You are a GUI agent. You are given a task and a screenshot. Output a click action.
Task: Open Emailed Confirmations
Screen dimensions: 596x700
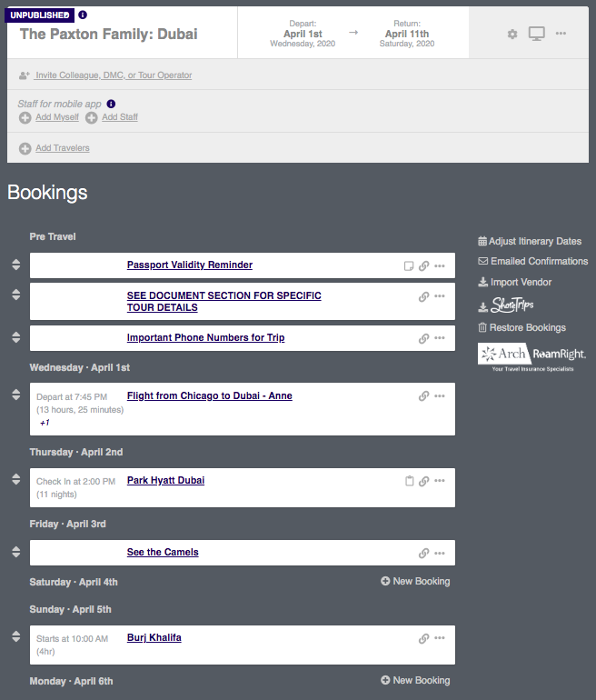point(533,261)
